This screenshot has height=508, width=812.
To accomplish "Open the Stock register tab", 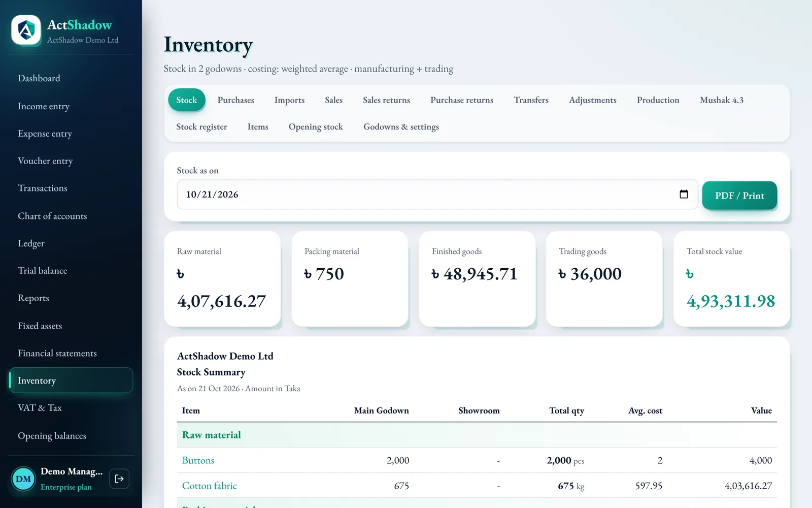I will pyautogui.click(x=201, y=127).
